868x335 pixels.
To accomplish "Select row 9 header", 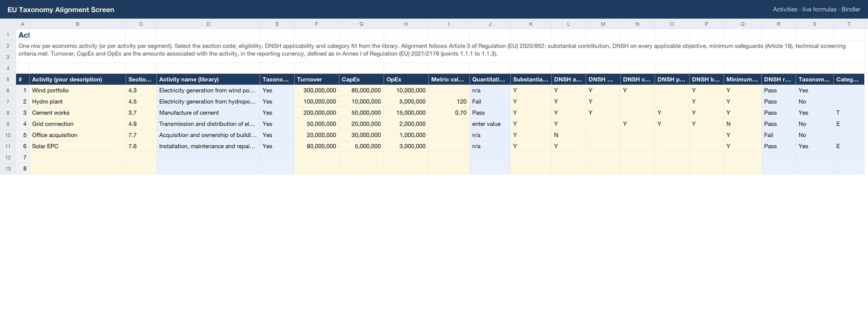I will coord(8,124).
